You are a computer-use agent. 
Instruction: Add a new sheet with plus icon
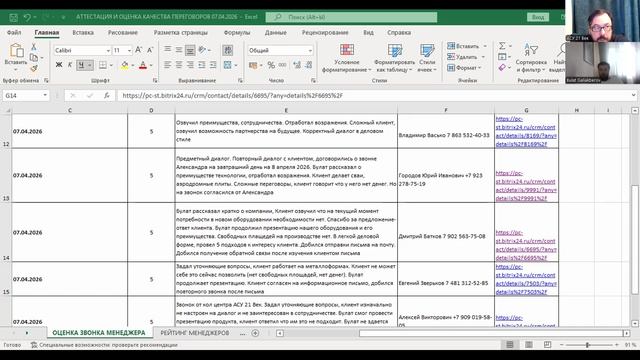255,333
